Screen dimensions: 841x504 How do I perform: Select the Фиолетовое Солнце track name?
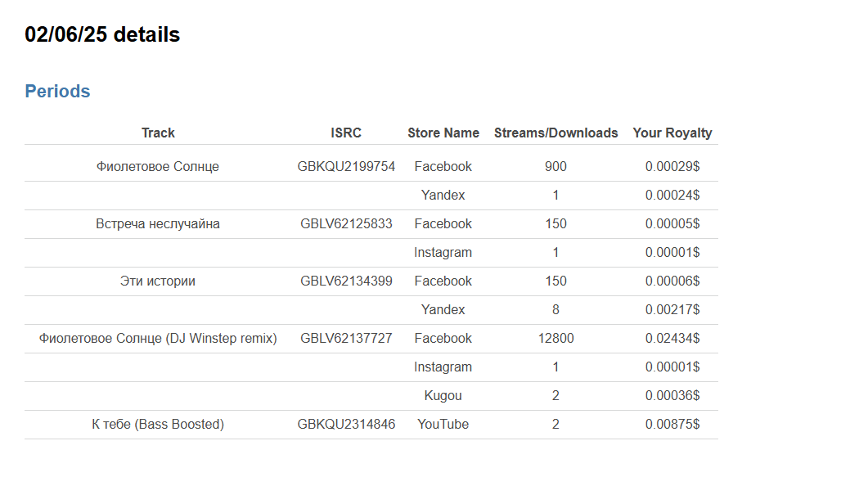[158, 167]
